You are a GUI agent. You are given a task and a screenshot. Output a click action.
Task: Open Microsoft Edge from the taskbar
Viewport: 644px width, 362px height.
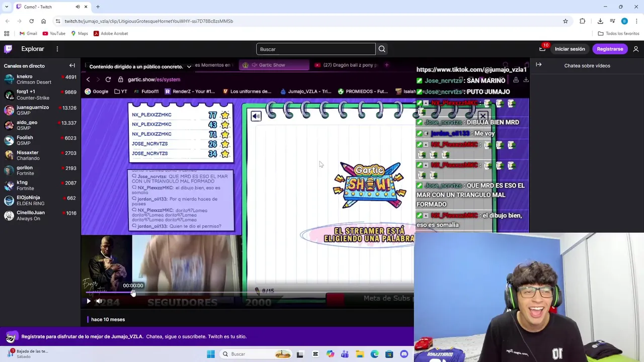(374, 354)
